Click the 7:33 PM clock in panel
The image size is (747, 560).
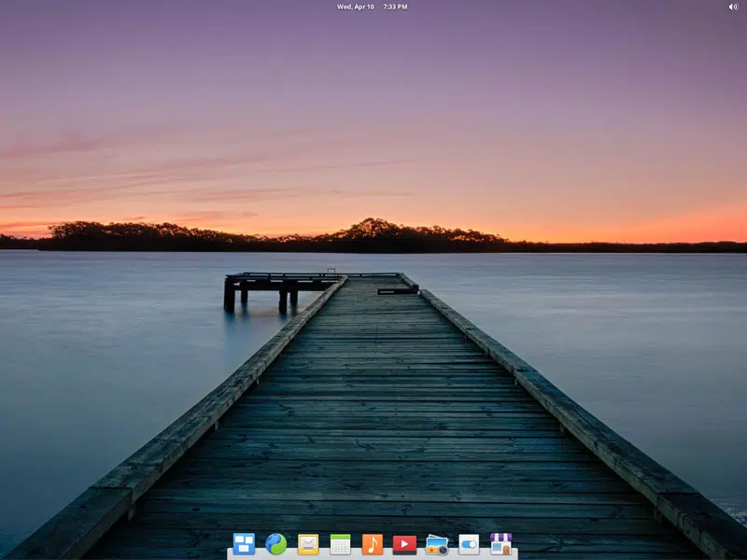(395, 7)
